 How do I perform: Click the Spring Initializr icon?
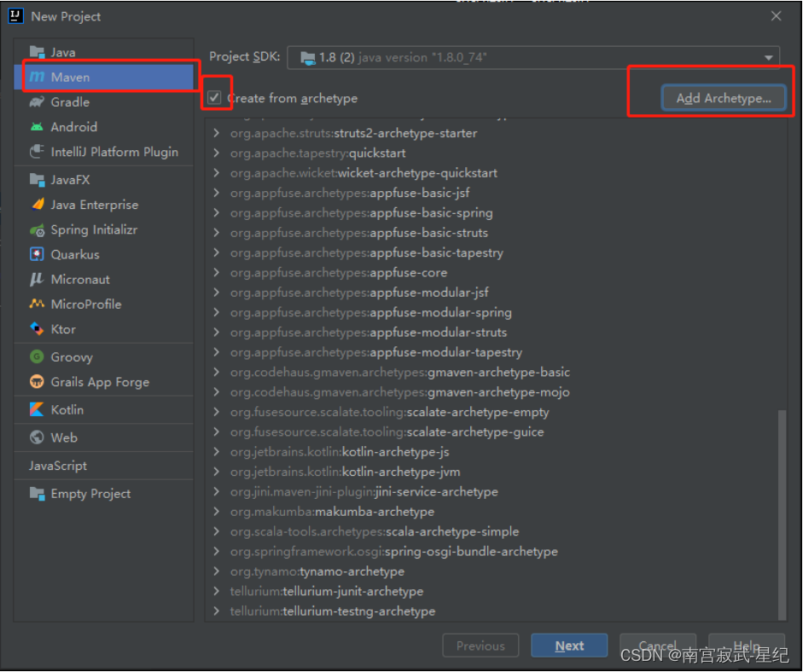tap(37, 229)
